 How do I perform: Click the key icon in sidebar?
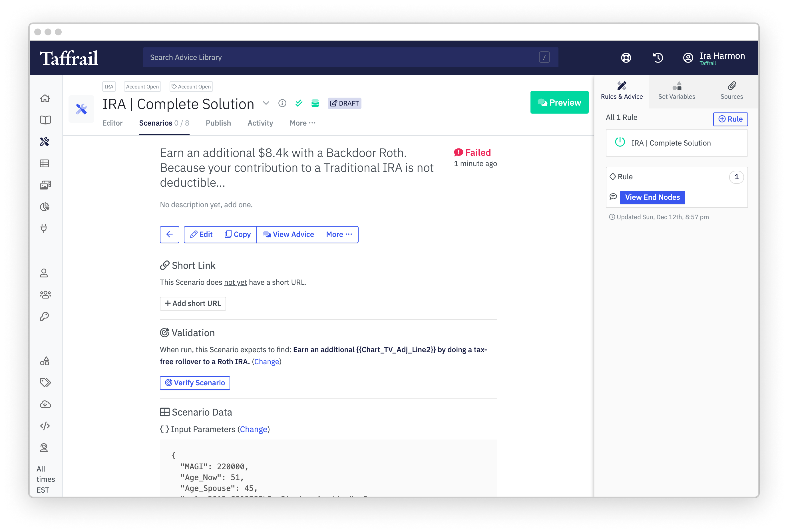click(45, 317)
